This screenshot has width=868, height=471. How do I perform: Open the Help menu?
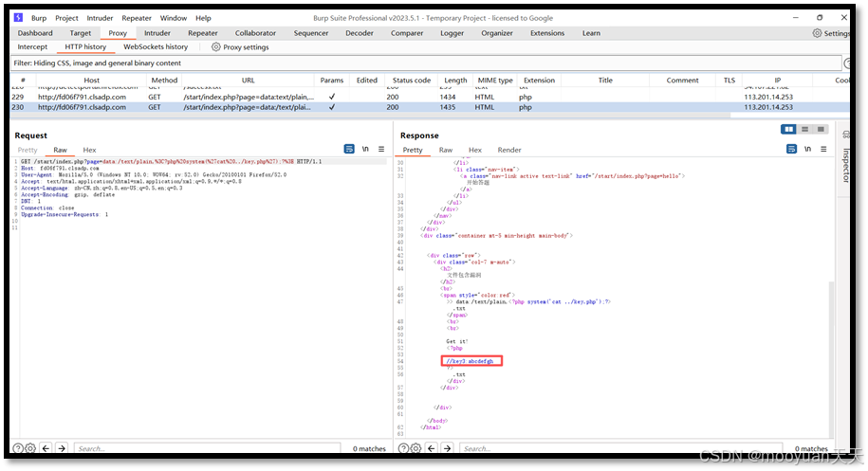203,18
